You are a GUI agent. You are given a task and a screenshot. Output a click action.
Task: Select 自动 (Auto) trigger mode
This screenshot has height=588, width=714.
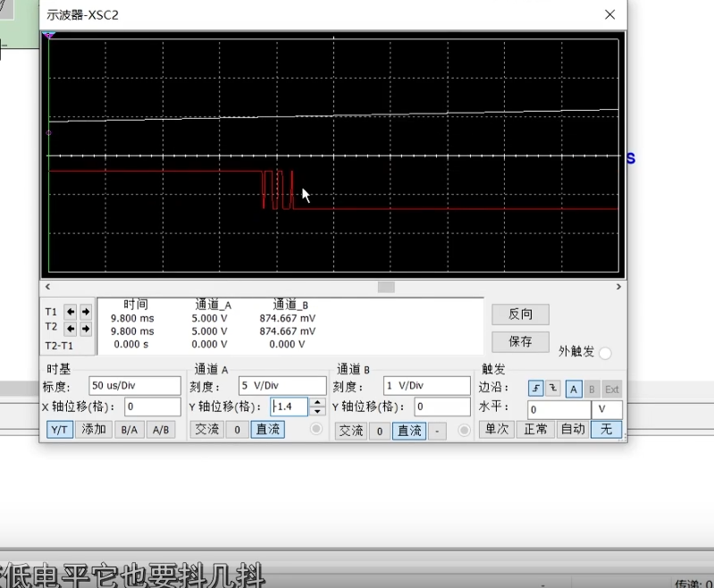[573, 429]
